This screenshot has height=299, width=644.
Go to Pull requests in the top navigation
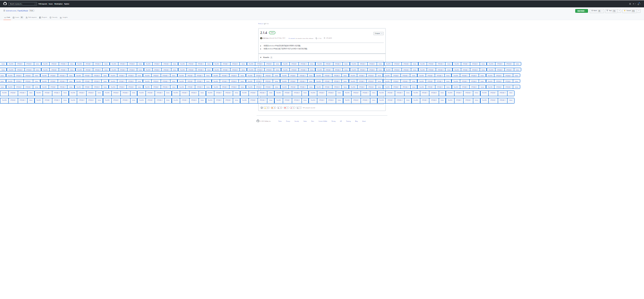point(43,4)
